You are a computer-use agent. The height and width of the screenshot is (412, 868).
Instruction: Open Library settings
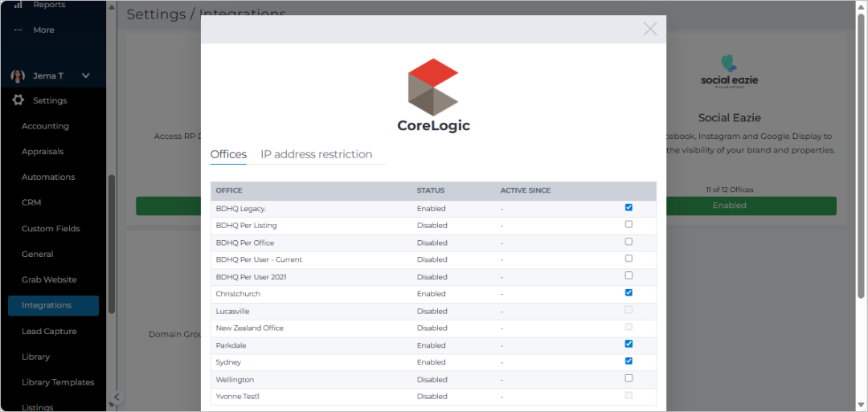pos(35,357)
